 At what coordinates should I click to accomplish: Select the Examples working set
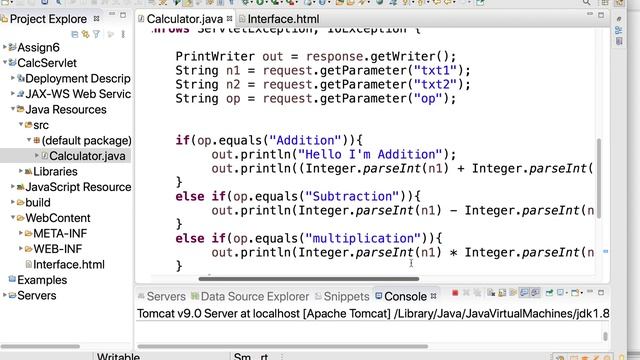click(x=42, y=280)
